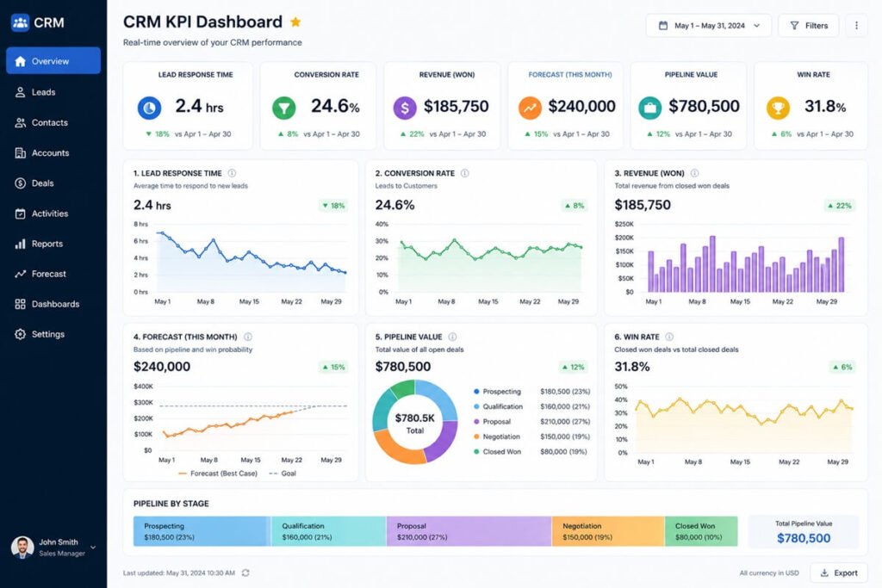Click the Negotiation legend entry in pipeline donut

pyautogui.click(x=531, y=436)
